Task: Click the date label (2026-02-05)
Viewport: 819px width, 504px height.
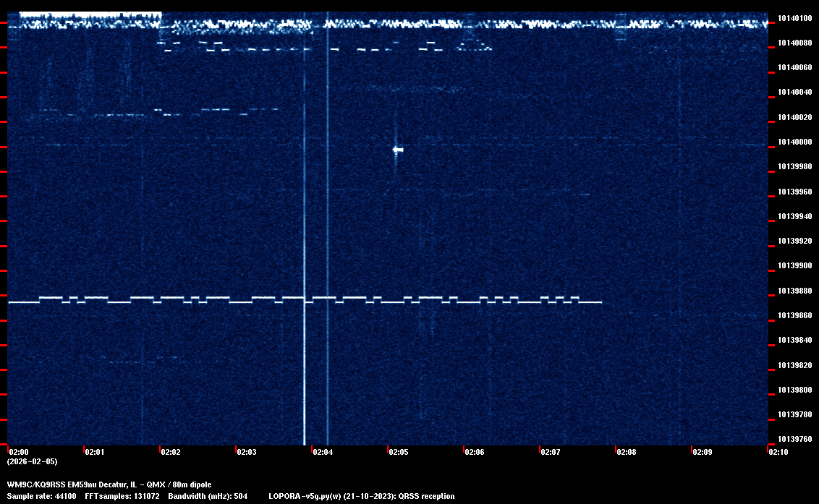Action: (33, 461)
